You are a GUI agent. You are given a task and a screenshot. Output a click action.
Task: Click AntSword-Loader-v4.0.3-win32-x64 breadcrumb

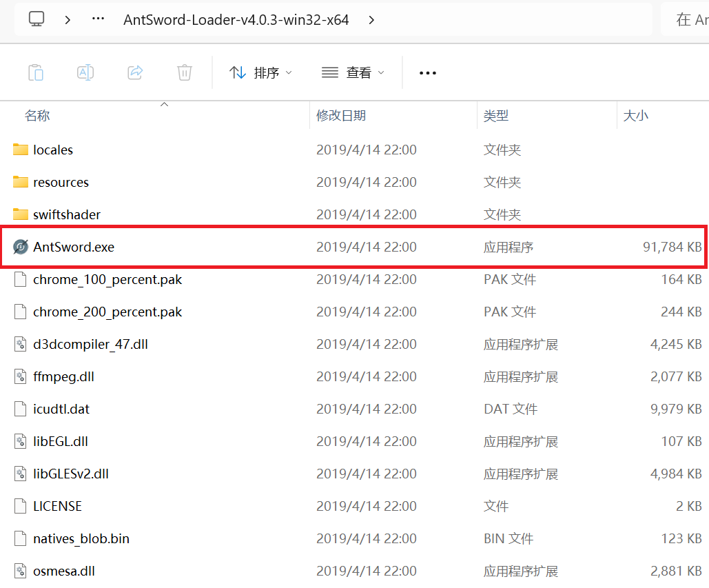click(236, 20)
